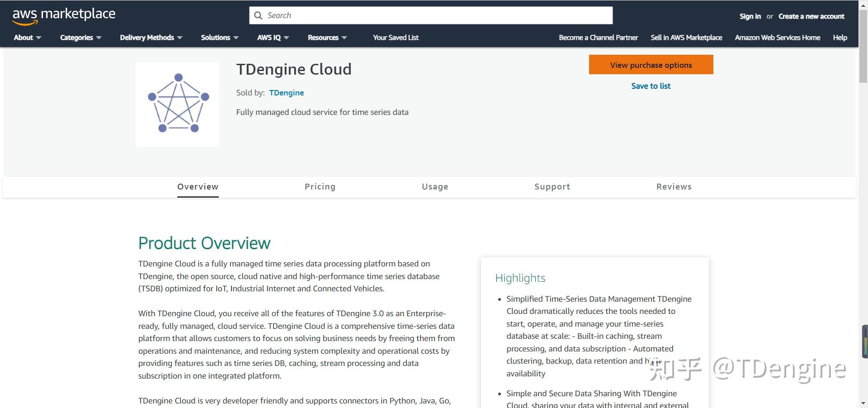
Task: Click the Sign in link
Action: click(x=750, y=16)
